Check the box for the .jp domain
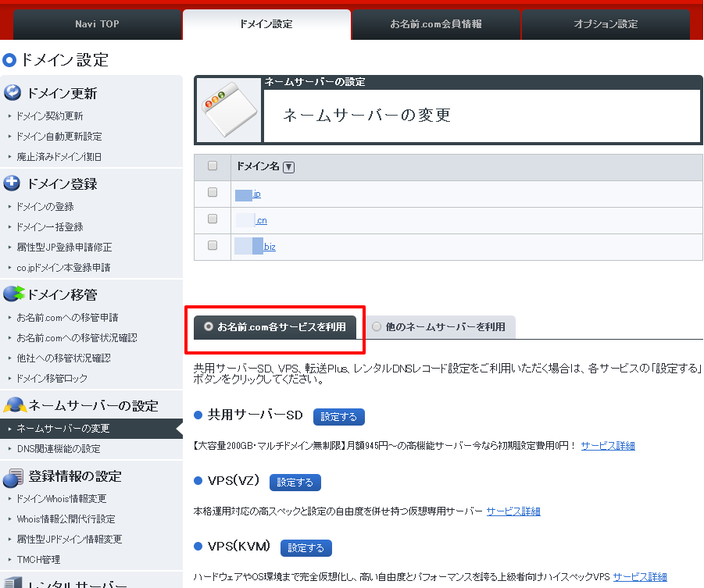 click(x=213, y=192)
